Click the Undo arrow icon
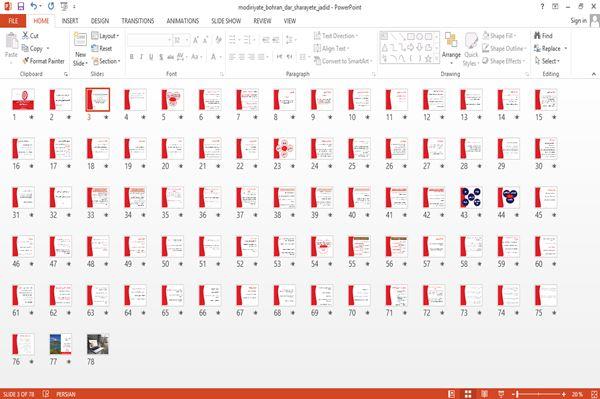 34,7
